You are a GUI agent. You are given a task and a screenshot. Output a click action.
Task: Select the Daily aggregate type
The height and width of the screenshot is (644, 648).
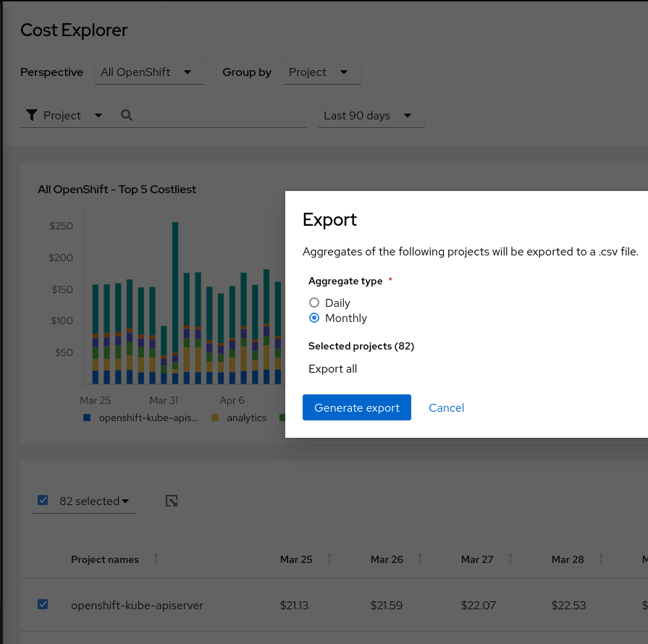(314, 302)
